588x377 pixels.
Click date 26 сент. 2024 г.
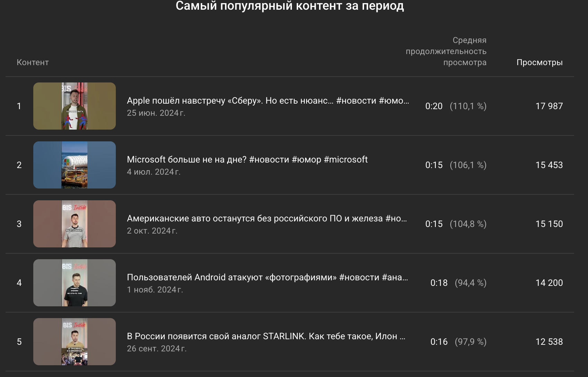157,349
